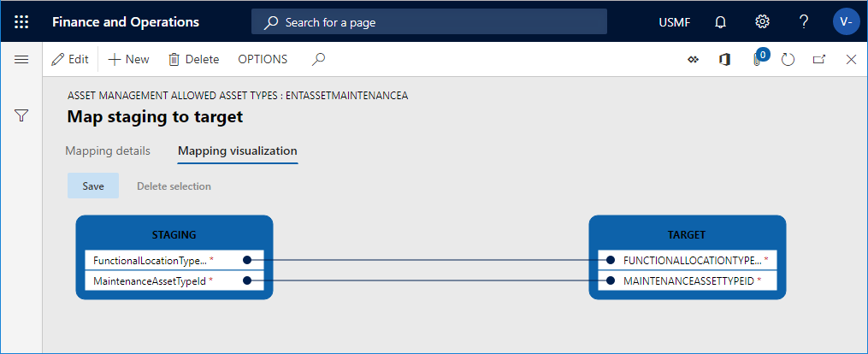The width and height of the screenshot is (868, 354).
Task: Select the Mapping visualization tab
Action: pyautogui.click(x=238, y=151)
